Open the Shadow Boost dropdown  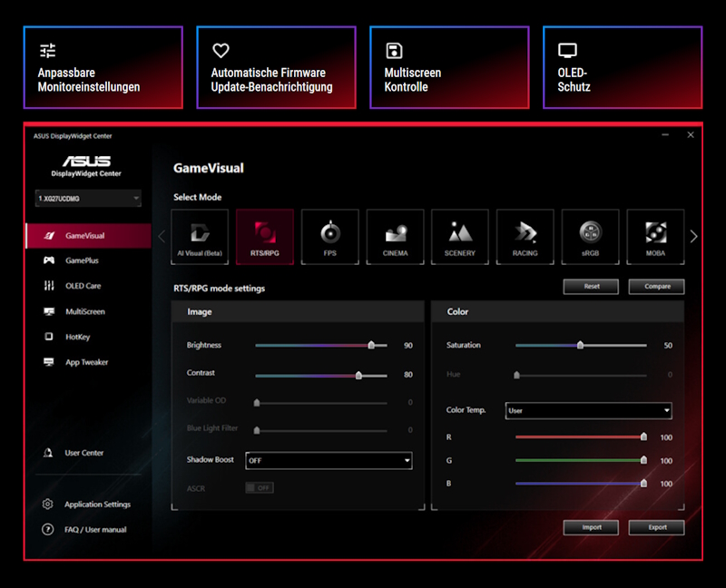(x=329, y=460)
